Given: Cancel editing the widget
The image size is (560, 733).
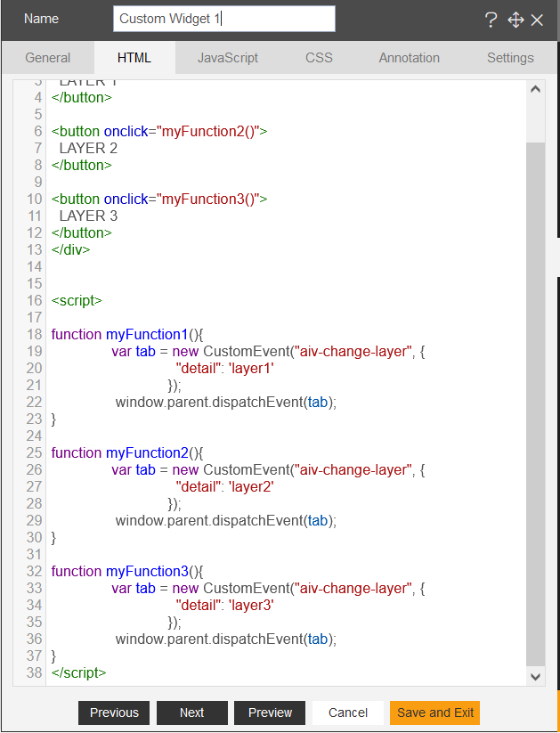Looking at the screenshot, I should pyautogui.click(x=348, y=713).
